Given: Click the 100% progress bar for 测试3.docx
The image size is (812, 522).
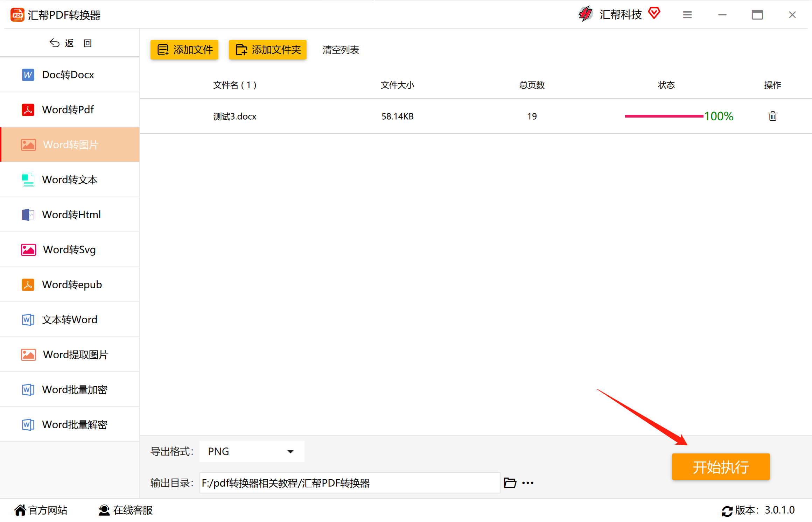Looking at the screenshot, I should pyautogui.click(x=664, y=116).
